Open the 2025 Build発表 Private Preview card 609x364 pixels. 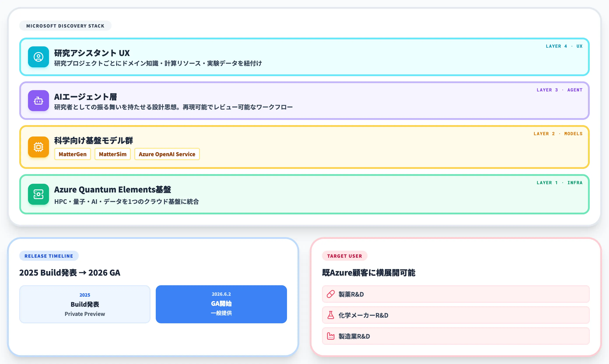(x=85, y=304)
